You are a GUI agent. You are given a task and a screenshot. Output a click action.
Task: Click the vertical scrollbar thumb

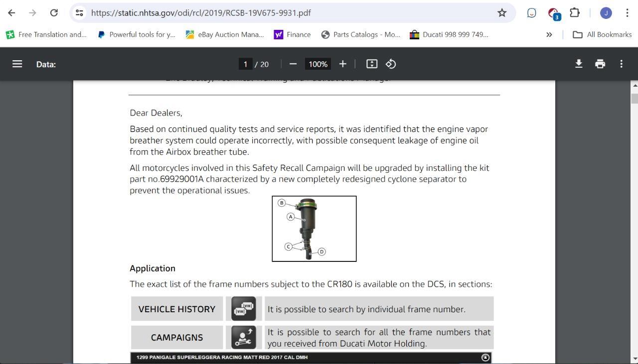coord(635,98)
